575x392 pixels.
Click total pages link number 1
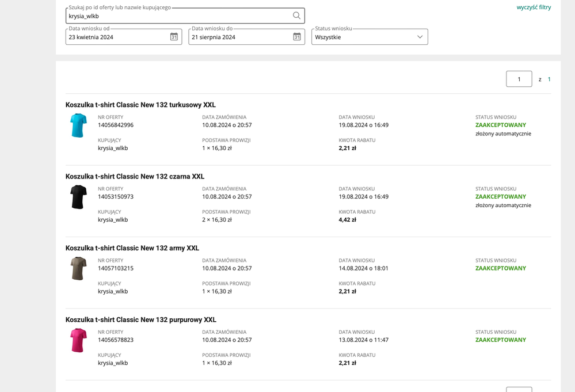(549, 79)
